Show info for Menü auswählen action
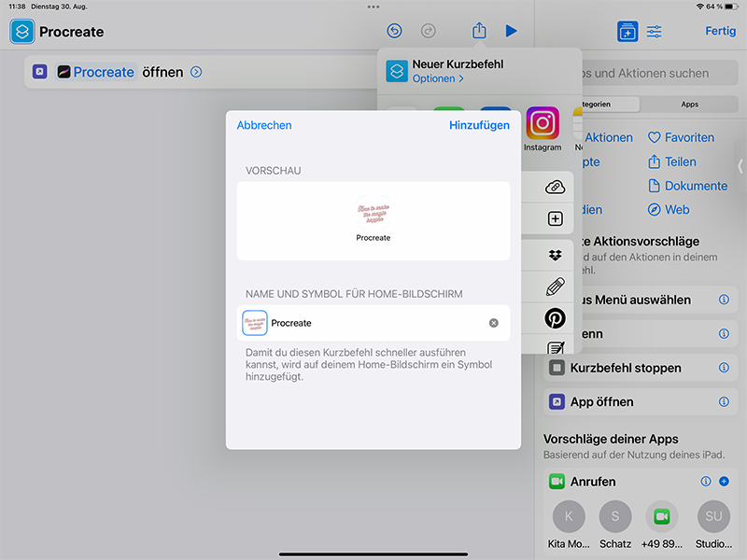Viewport: 747px width, 560px height. [724, 300]
